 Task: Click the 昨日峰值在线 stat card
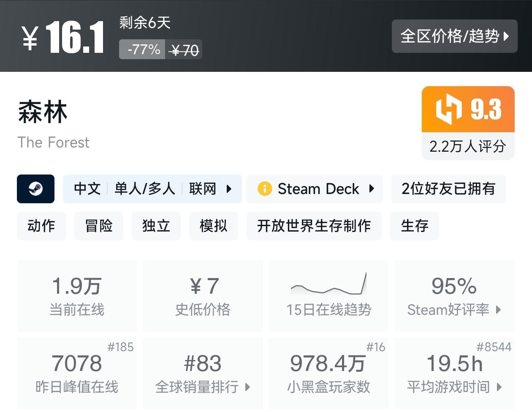77,372
